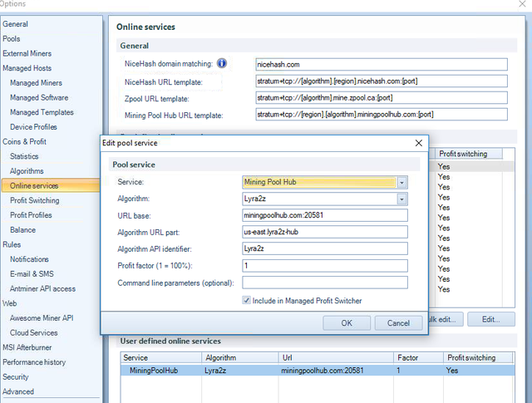Open Awesome Miner API settings
The image size is (532, 403).
[x=42, y=318]
